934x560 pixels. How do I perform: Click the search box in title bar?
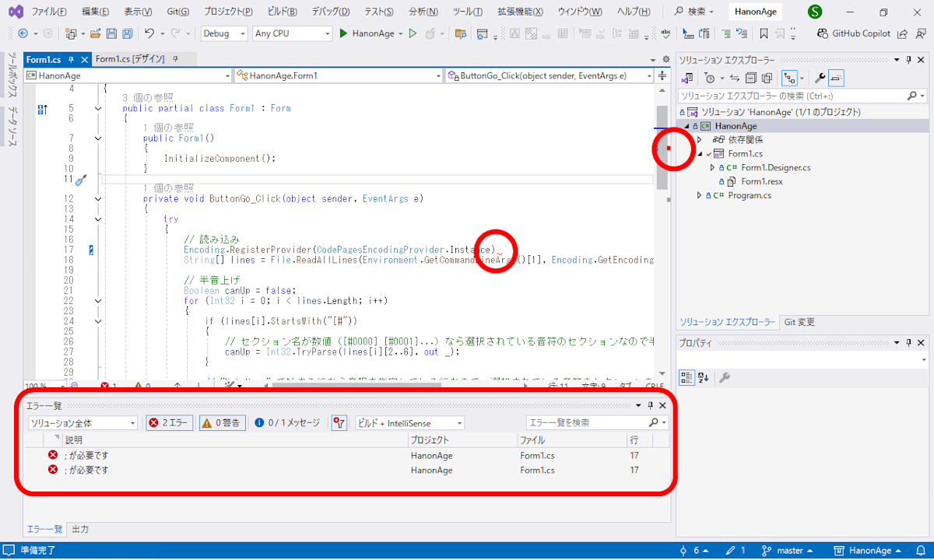[x=694, y=12]
